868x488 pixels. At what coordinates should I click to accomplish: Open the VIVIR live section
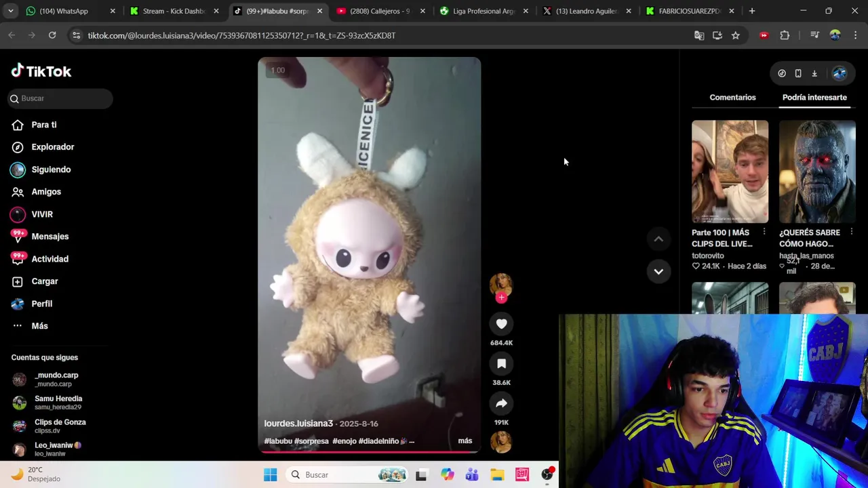coord(41,214)
